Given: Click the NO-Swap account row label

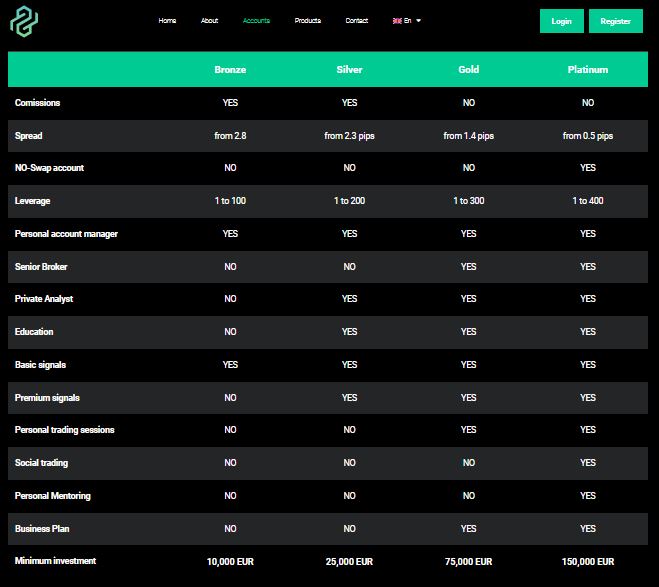Looking at the screenshot, I should coord(49,168).
